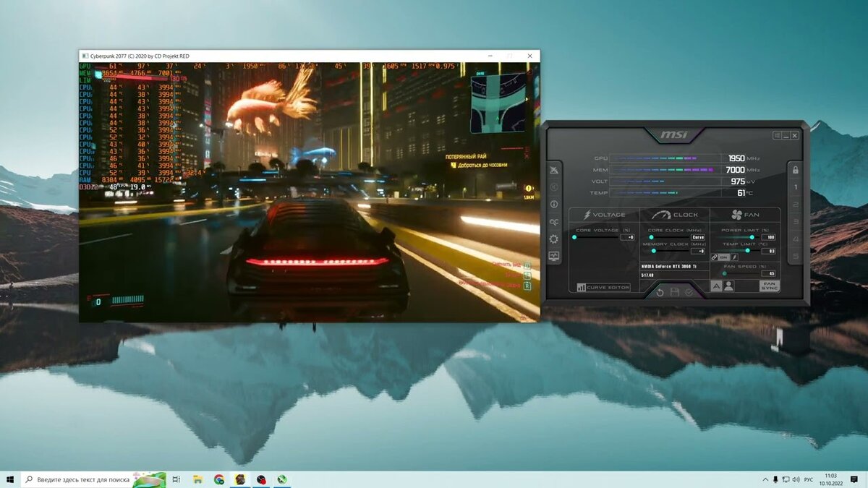Image resolution: width=868 pixels, height=488 pixels.
Task: Open Google Chrome from the taskbar
Action: click(x=218, y=479)
